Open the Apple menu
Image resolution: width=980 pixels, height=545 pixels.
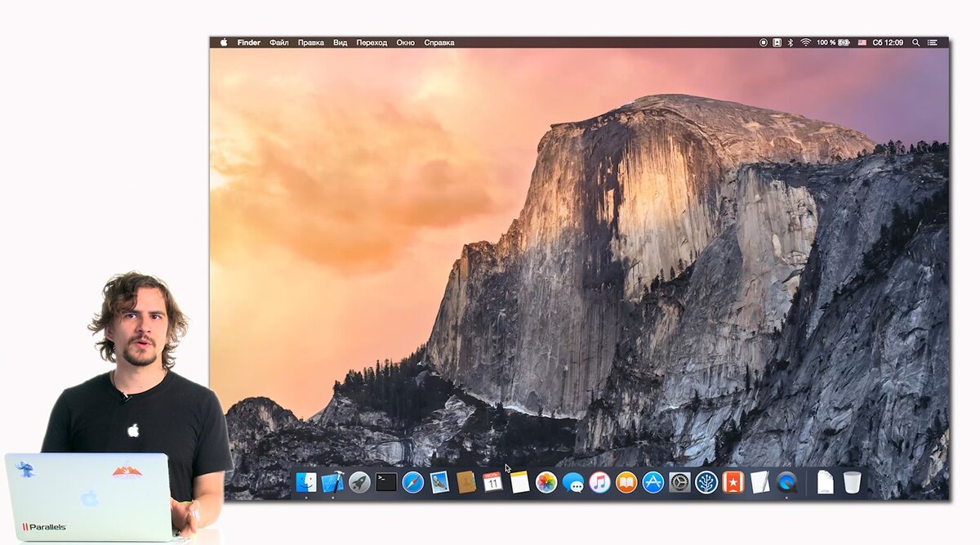(223, 42)
